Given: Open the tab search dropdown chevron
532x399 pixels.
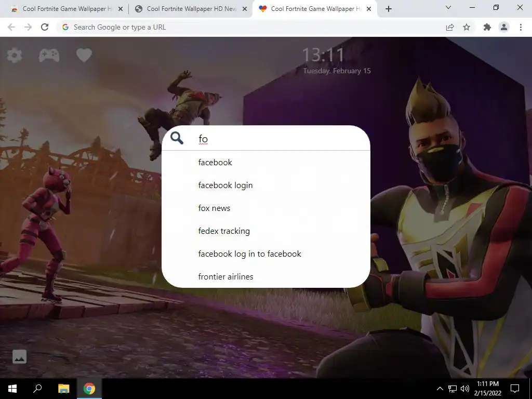Looking at the screenshot, I should click(x=448, y=7).
